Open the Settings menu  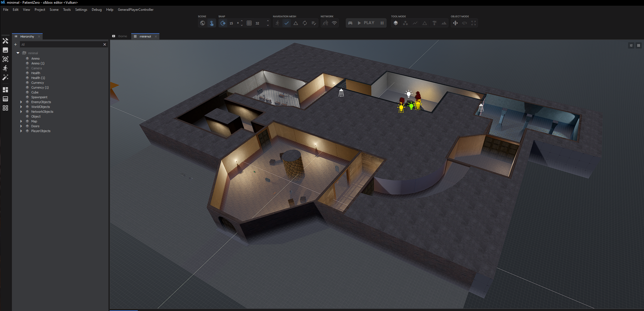point(81,10)
